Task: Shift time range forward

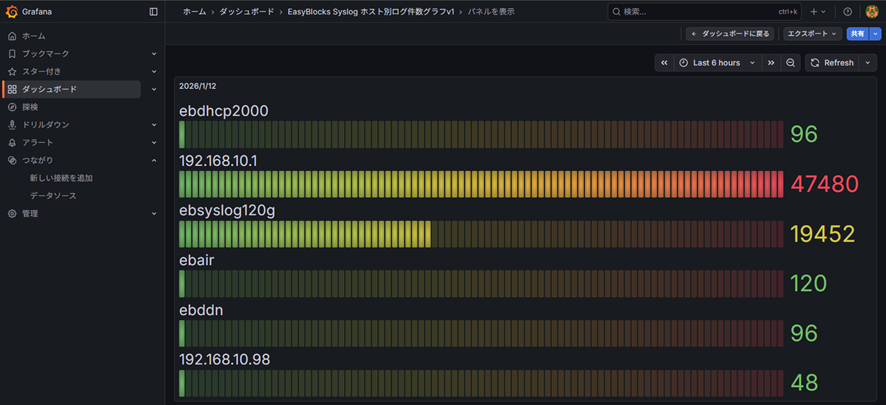Action: [x=771, y=63]
